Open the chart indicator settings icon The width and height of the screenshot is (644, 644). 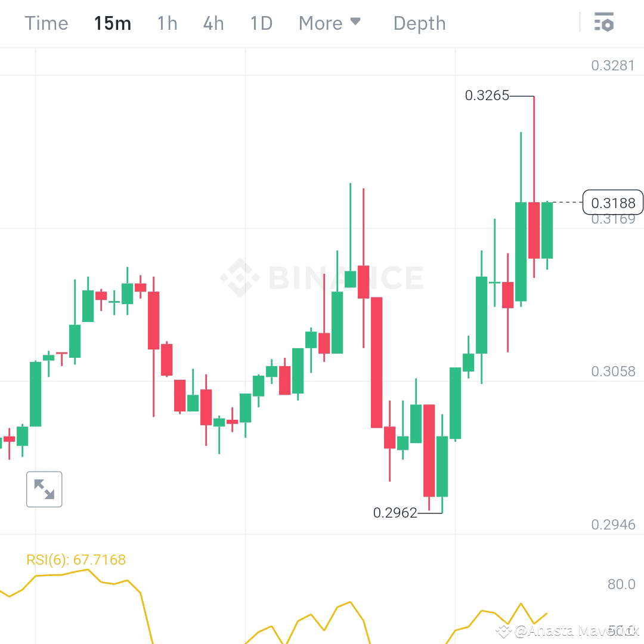[x=604, y=23]
